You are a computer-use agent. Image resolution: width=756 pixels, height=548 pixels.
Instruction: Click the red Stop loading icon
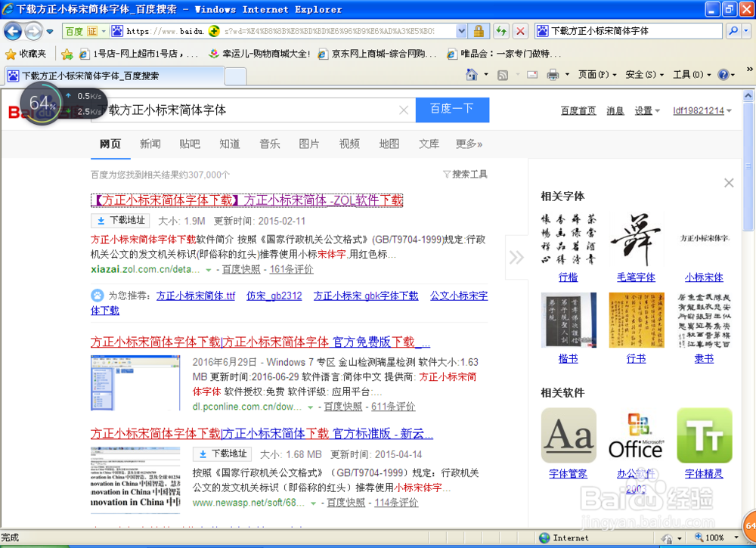(520, 31)
